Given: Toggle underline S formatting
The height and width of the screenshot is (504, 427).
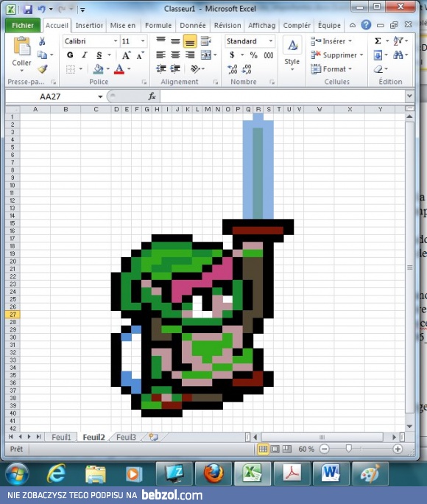Looking at the screenshot, I should [99, 55].
